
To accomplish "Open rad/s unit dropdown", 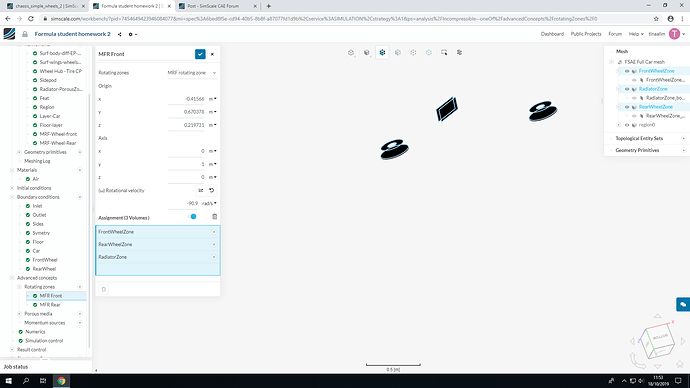I will pyautogui.click(x=209, y=203).
